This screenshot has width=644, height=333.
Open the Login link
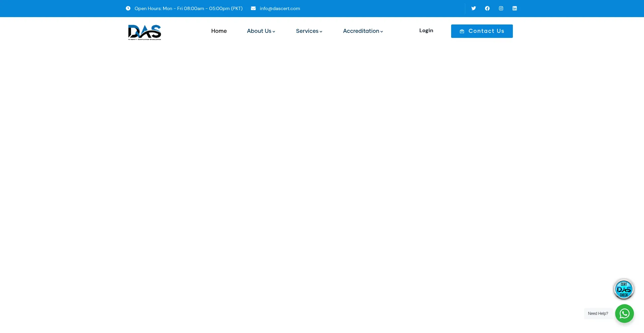point(426,31)
